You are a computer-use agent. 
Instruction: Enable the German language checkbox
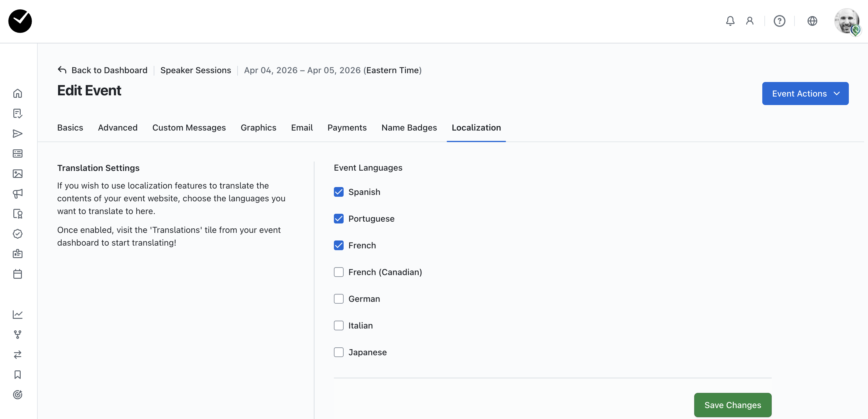[x=338, y=299]
